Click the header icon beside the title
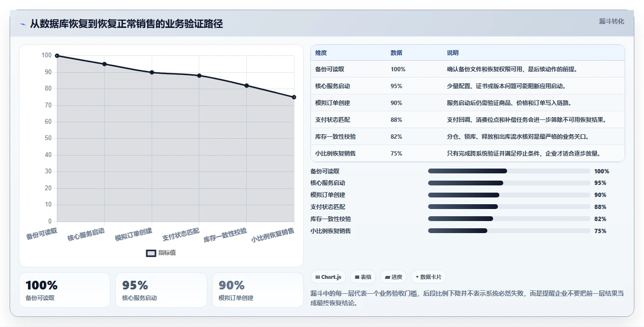The width and height of the screenshot is (644, 327). click(23, 24)
